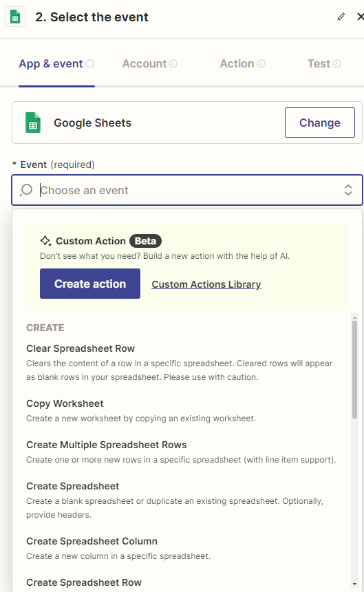Click the Google Sheets icon in step header

pyautogui.click(x=15, y=17)
